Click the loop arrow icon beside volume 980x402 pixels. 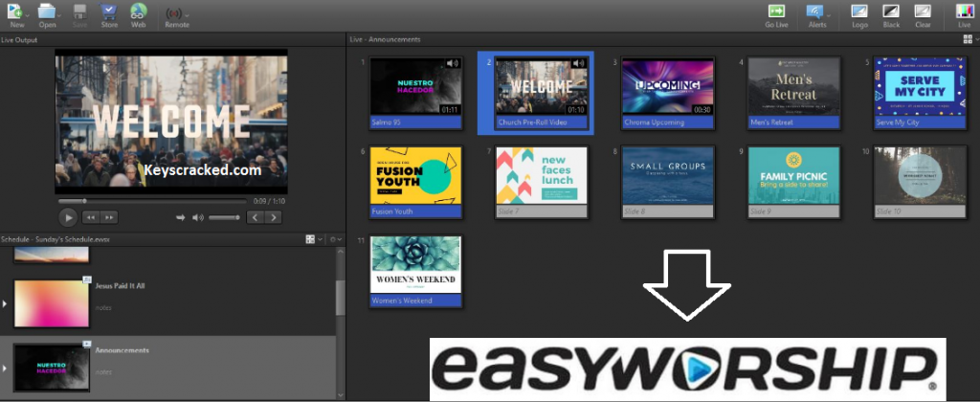(x=181, y=217)
